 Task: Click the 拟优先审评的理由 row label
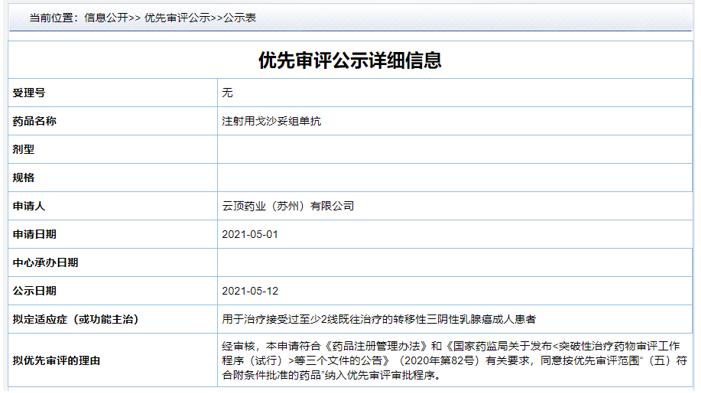click(x=56, y=361)
